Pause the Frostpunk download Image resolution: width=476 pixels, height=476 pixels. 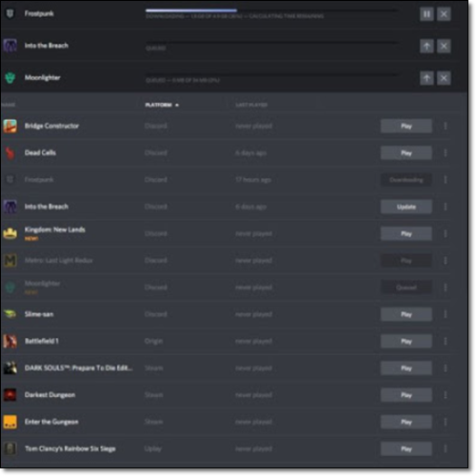[x=426, y=14]
